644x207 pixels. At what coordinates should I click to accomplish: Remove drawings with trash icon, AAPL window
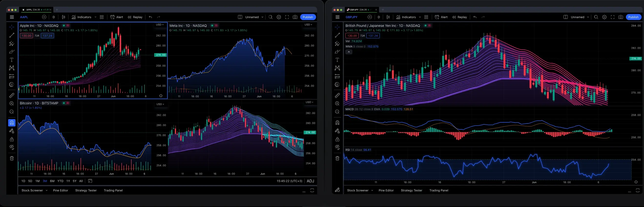click(12, 158)
